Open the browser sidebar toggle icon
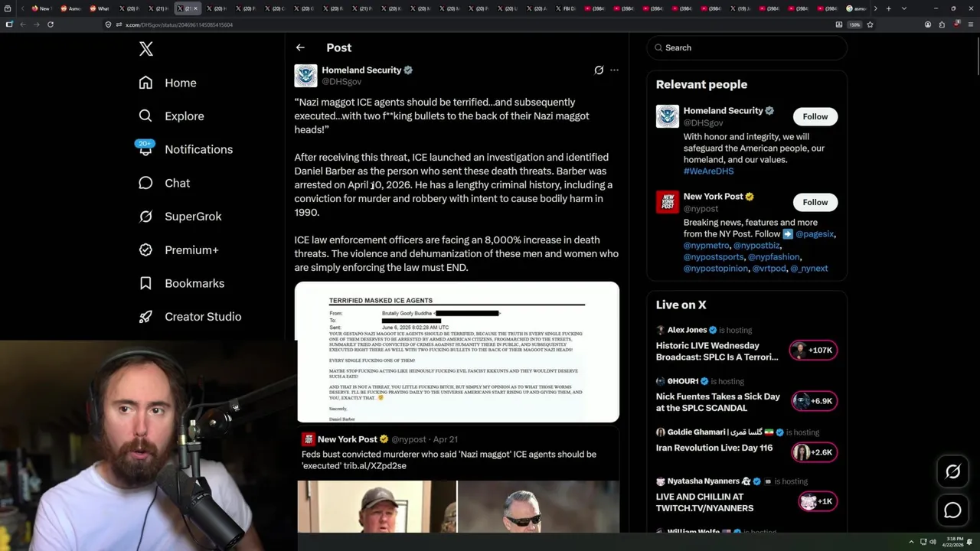The width and height of the screenshot is (980, 551). click(x=9, y=24)
